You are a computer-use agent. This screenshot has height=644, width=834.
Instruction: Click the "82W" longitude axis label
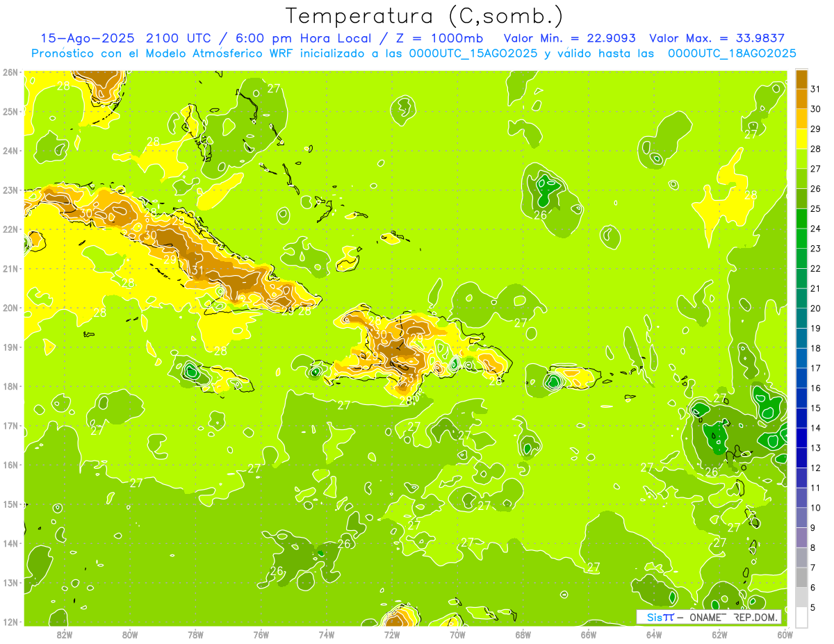point(64,635)
